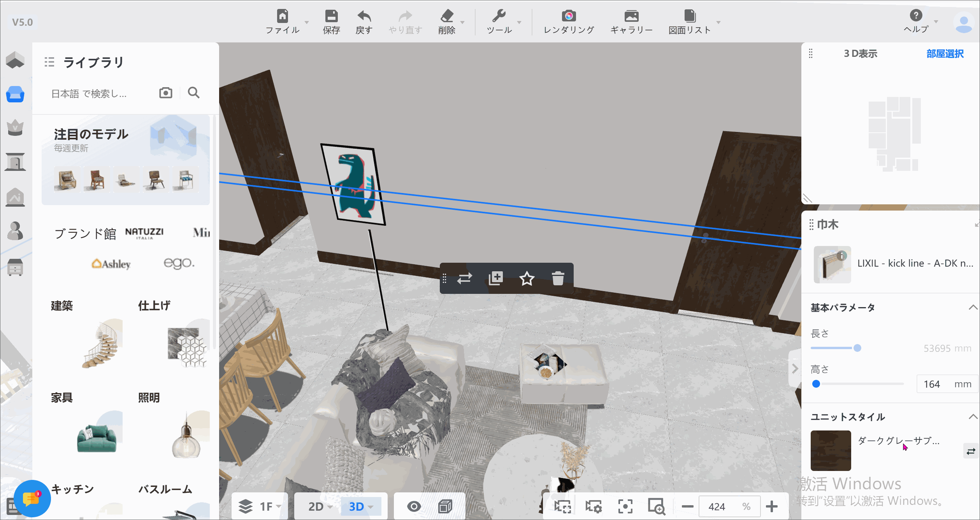Open the 1F floor selector dropdown
Image resolution: width=980 pixels, height=520 pixels.
(260, 506)
